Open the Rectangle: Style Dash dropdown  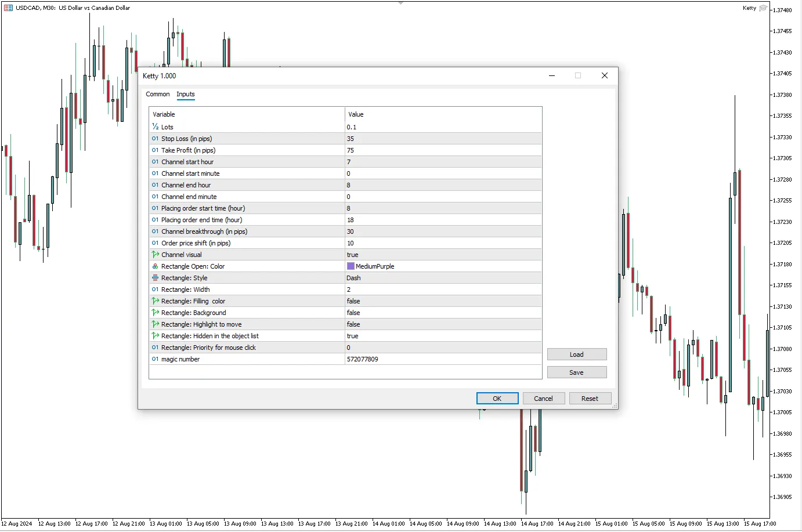point(443,278)
